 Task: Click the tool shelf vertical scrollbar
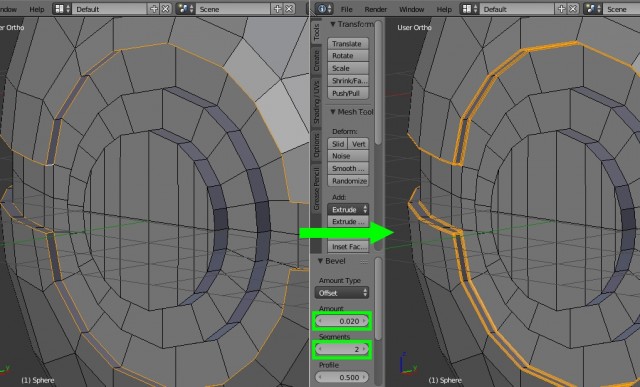click(x=378, y=83)
